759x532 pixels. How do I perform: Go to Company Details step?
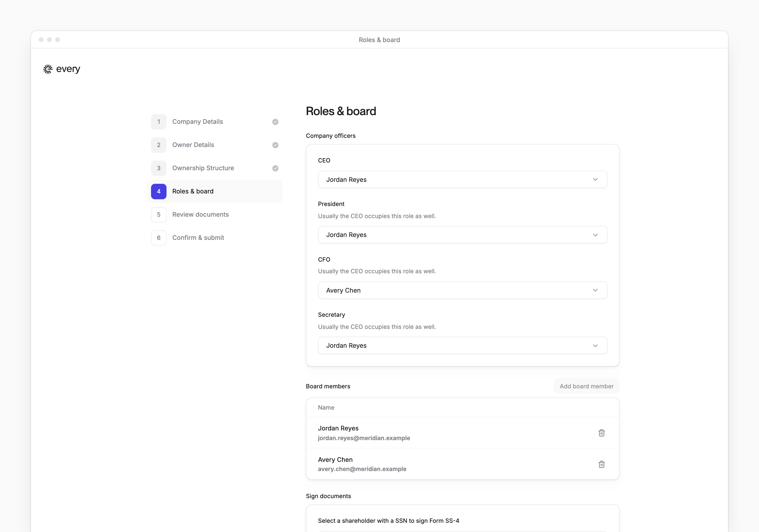pos(215,122)
